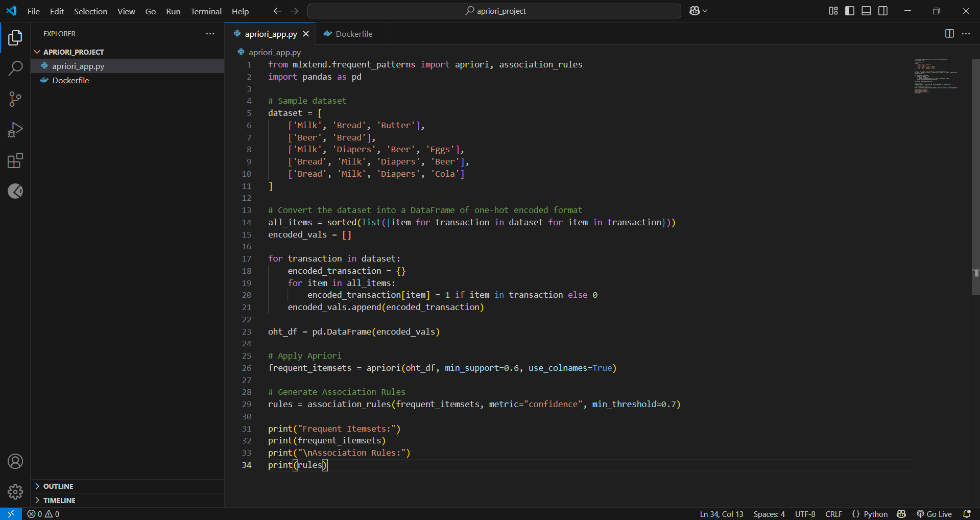
Task: Open the Accounts menu icon
Action: (15, 461)
